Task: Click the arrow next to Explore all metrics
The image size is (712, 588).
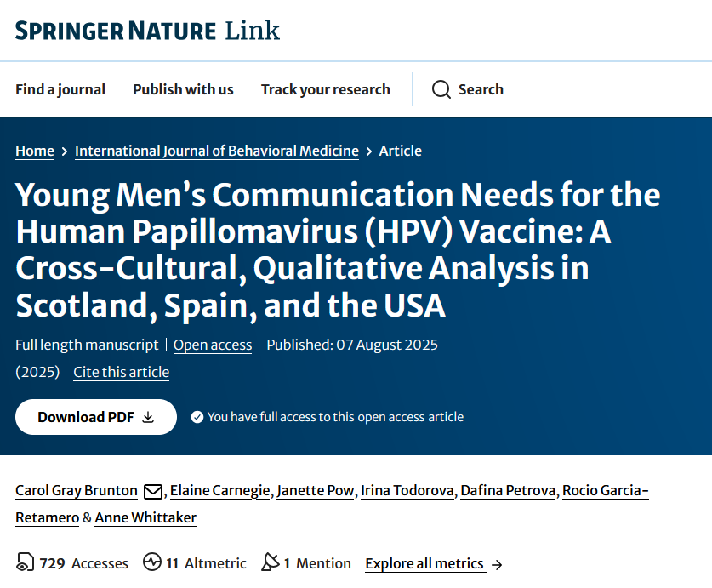Action: point(498,564)
